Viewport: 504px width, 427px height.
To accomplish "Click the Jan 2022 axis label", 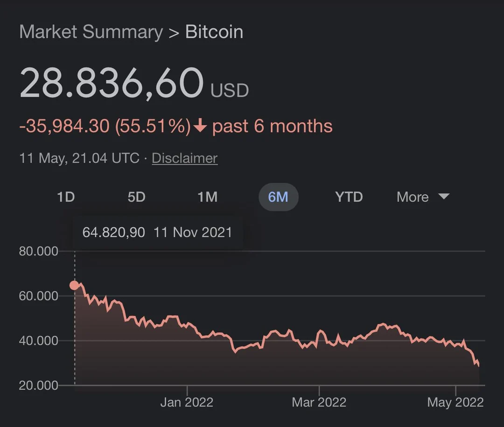I will click(x=186, y=402).
